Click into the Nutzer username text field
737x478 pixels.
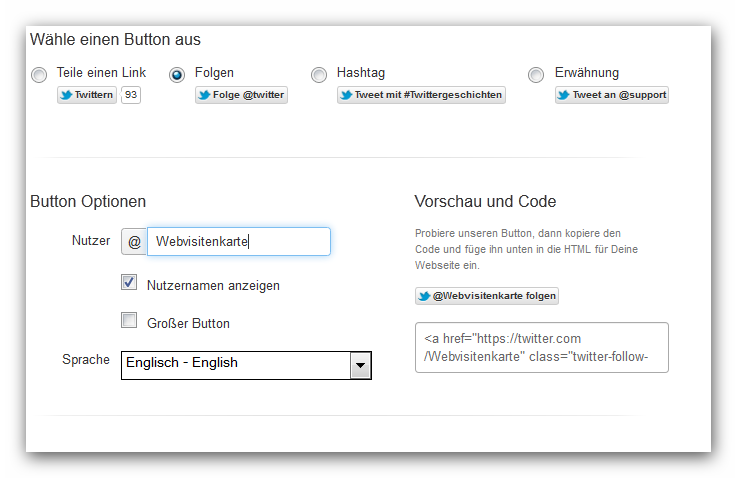(x=239, y=242)
